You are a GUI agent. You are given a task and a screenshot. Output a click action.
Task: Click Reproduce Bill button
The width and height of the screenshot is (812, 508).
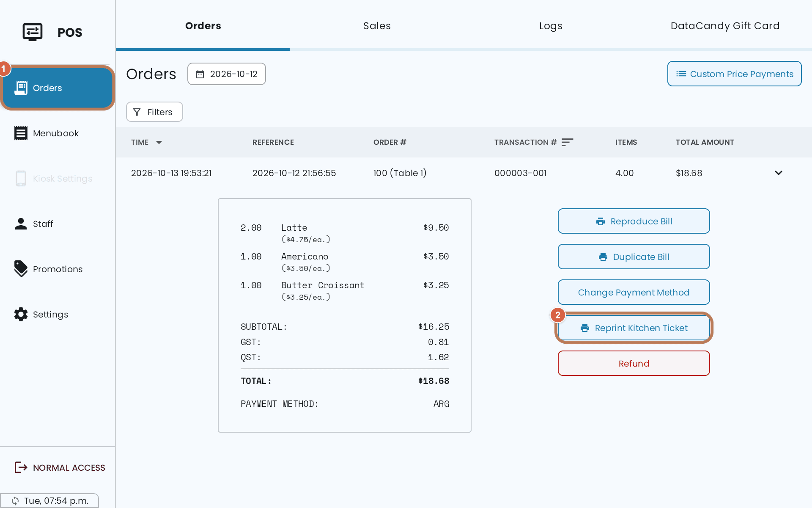(634, 221)
